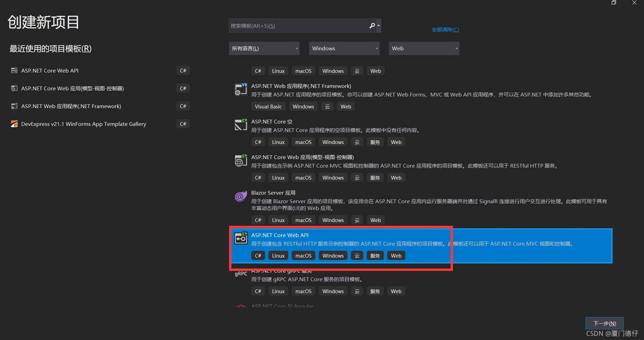644x340 pixels.
Task: Close the new project dialog
Action: (x=634, y=2)
